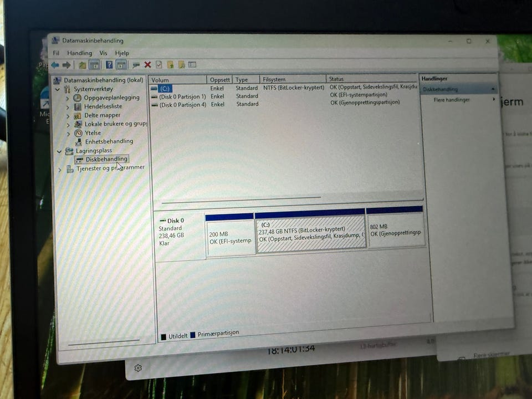Viewport: 532px width, 399px height.
Task: Open Oppgaveplanlegging in the tree
Action: (x=111, y=98)
